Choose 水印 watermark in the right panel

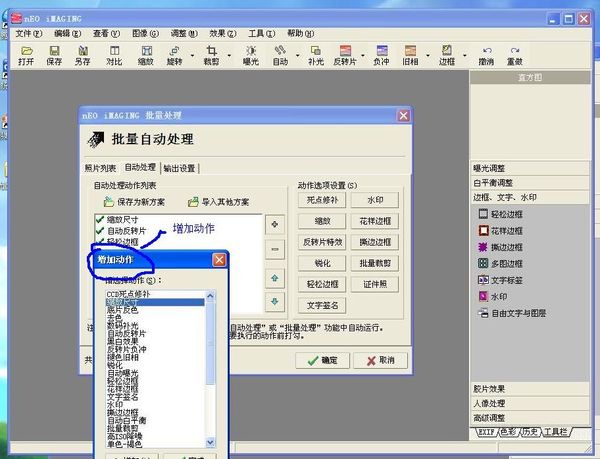pyautogui.click(x=498, y=296)
